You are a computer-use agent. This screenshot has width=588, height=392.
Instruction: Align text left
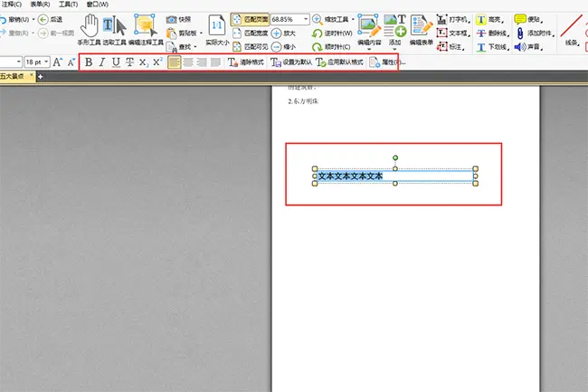175,62
